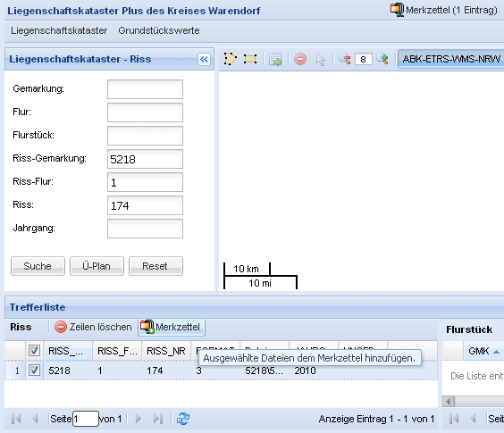
Task: Collapse the Liegenschaftskataster - Riss panel
Action: 204,60
